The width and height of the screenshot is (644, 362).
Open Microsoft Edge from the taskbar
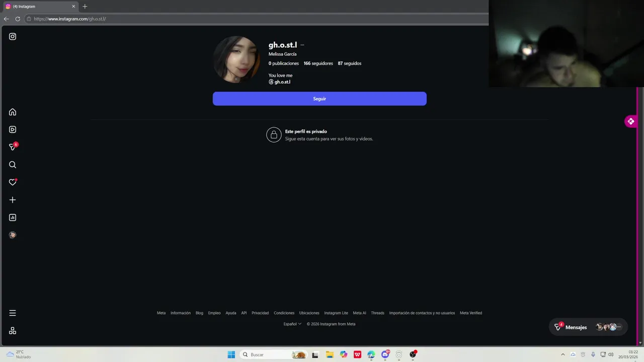coord(371,354)
